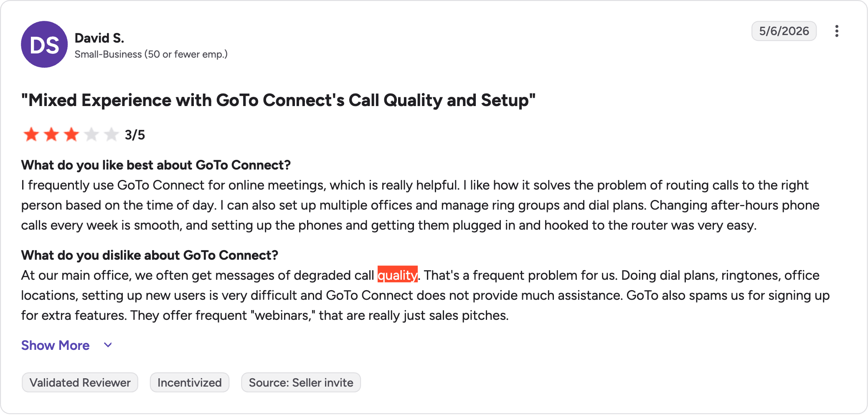Select the Validated Reviewer tag
Viewport: 868px width, 415px height.
point(80,382)
